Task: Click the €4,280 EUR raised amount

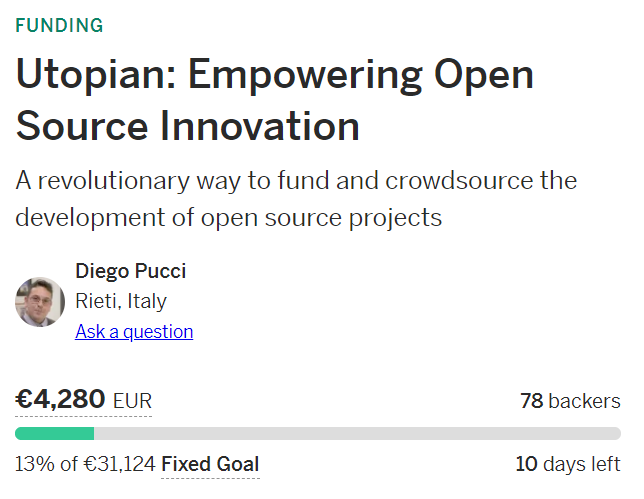Action: [83, 400]
